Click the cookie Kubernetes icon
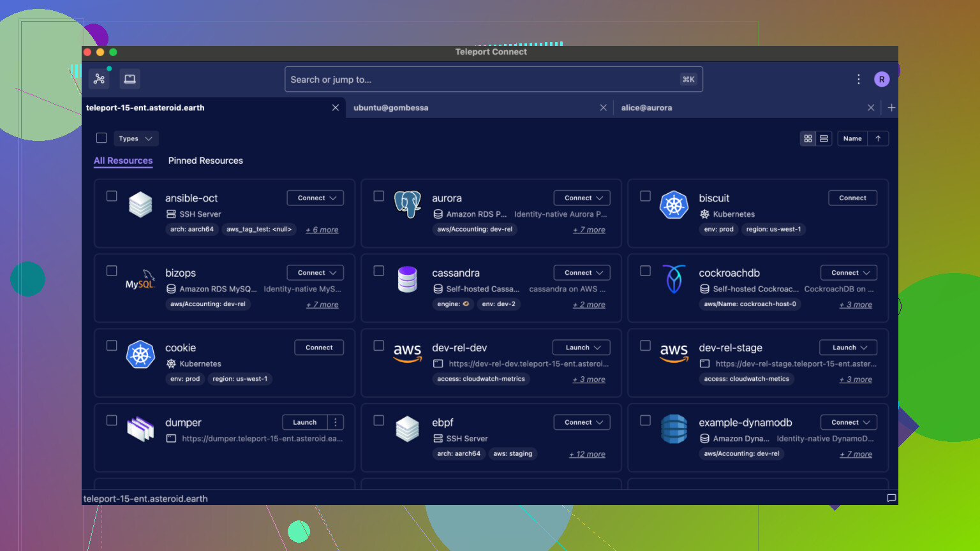Screen dimensions: 980x551 click(140, 354)
